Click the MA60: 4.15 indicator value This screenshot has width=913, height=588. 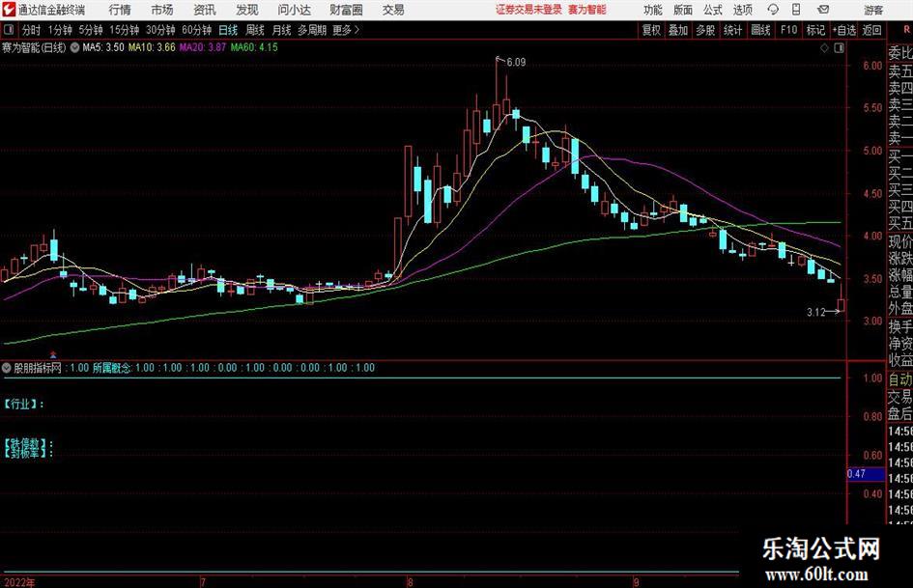[x=254, y=47]
